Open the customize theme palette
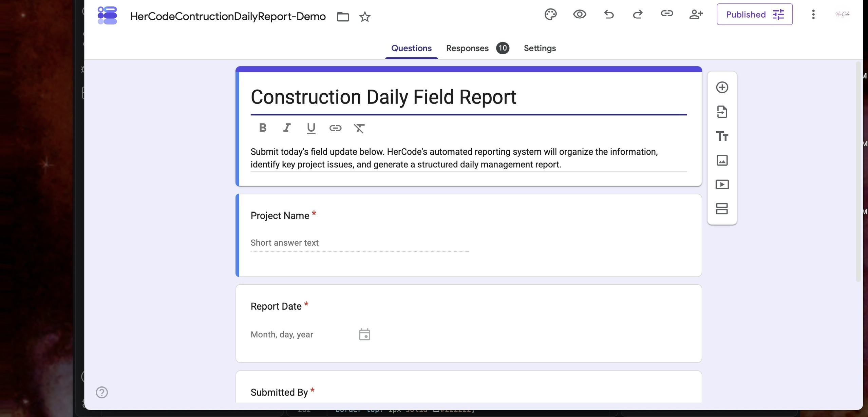 pos(550,14)
